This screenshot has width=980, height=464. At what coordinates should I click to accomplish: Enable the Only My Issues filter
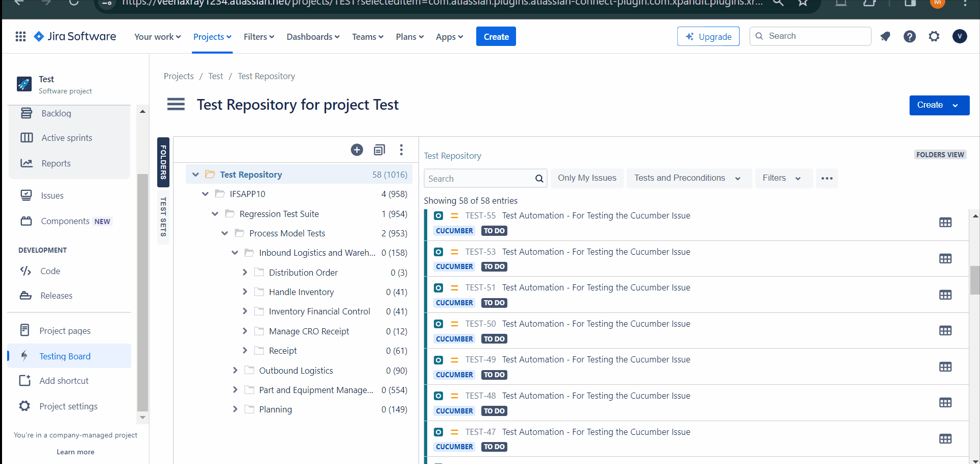(587, 178)
